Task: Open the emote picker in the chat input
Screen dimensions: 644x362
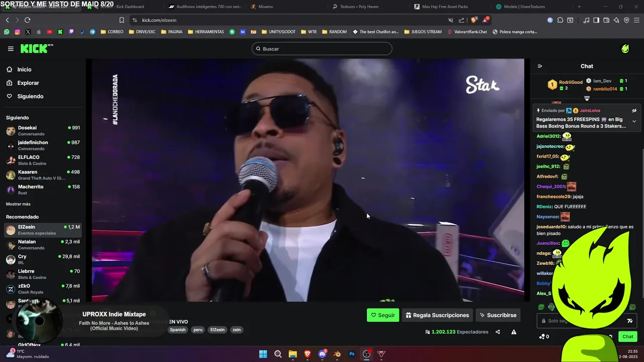Action: coord(629,321)
